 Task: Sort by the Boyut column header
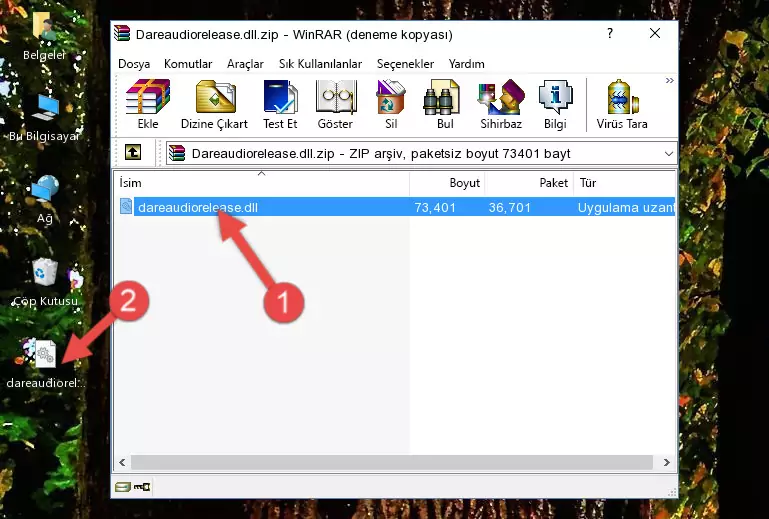(x=447, y=182)
